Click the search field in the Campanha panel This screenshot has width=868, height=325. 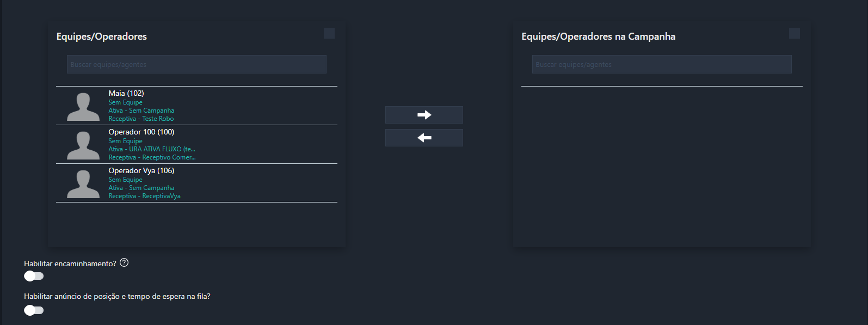pyautogui.click(x=662, y=64)
